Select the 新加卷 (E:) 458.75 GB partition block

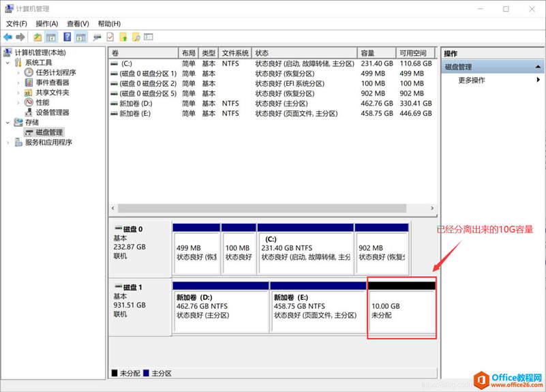click(x=318, y=307)
